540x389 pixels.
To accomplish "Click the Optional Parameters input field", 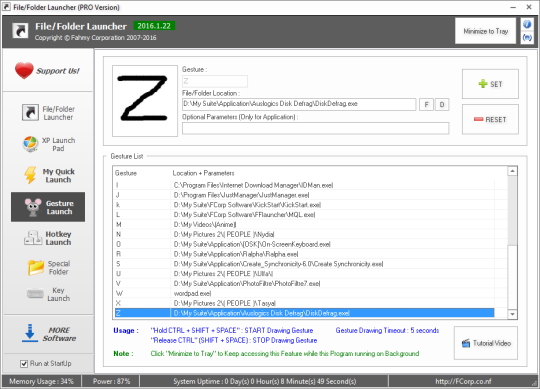I will [x=315, y=128].
